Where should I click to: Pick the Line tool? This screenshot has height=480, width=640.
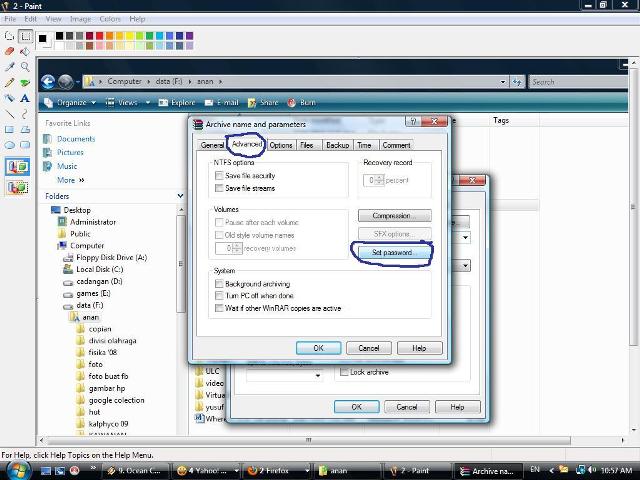click(x=9, y=114)
